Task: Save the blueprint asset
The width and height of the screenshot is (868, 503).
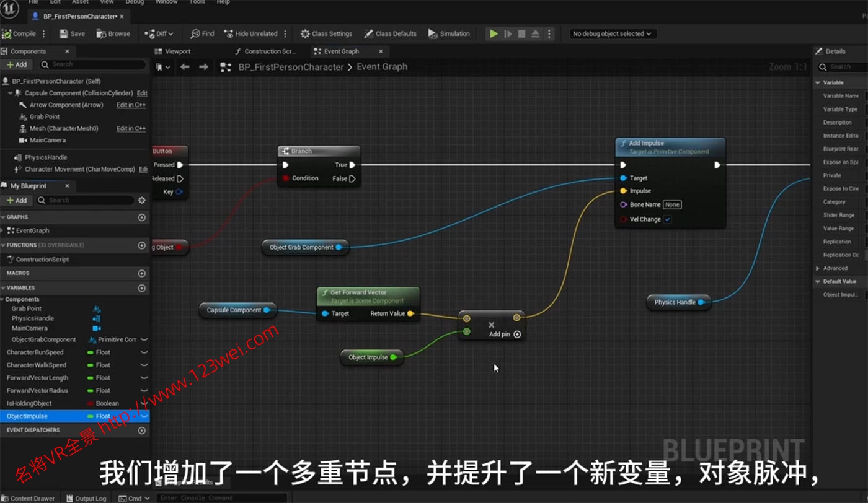Action: 73,34
